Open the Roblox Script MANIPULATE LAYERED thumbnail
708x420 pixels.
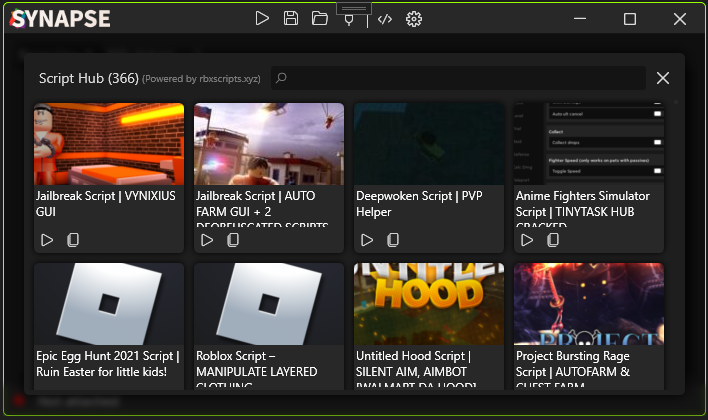tap(269, 304)
